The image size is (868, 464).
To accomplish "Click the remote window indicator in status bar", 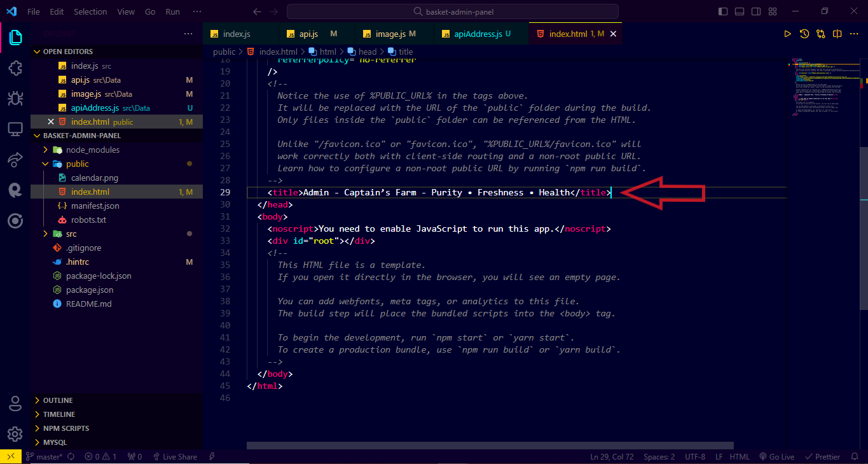I will coord(11,456).
